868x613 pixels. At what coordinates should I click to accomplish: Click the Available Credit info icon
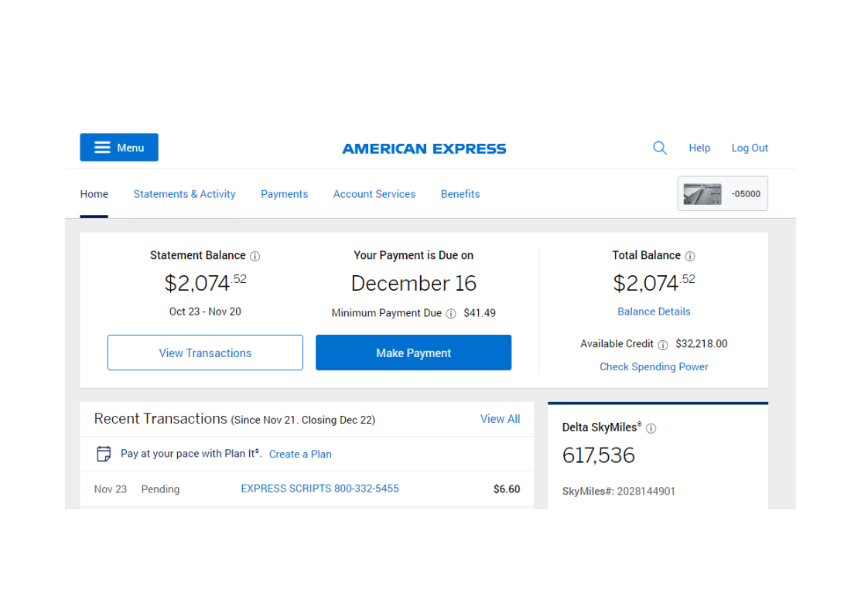(x=663, y=345)
